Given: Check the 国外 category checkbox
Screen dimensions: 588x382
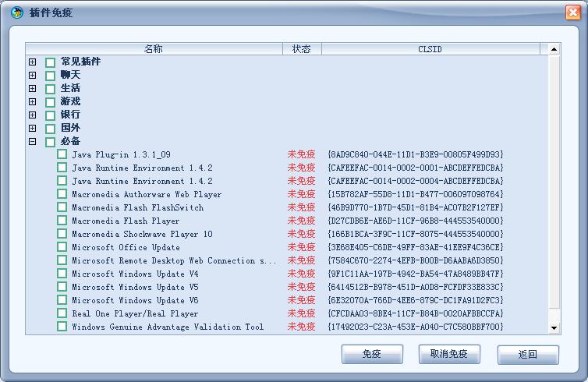Looking at the screenshot, I should 50,129.
